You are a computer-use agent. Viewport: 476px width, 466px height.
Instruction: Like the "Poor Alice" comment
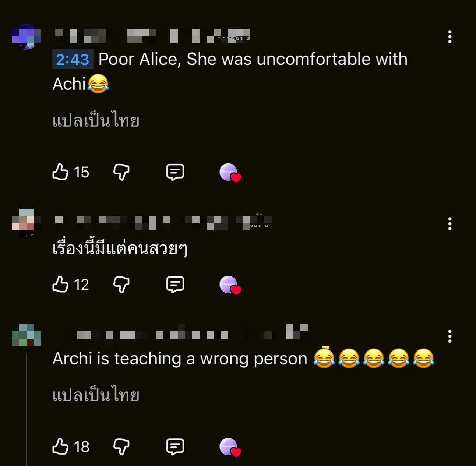[60, 172]
